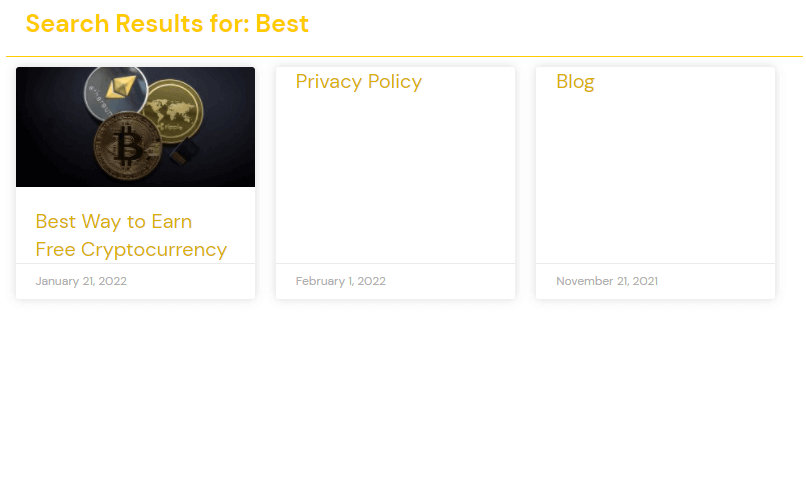Click the empty body of Privacy Policy card
This screenshot has height=492, width=806.
point(395,177)
